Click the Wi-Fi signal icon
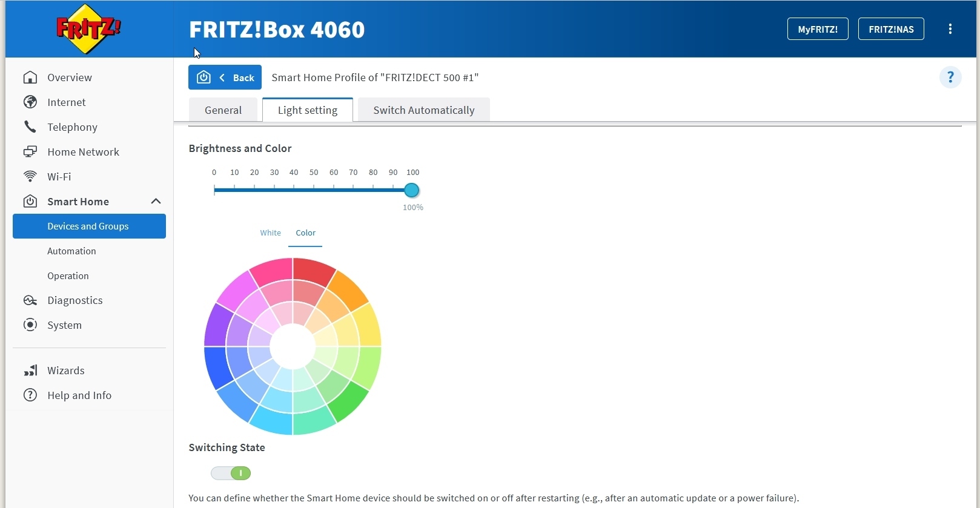Screen dimensions: 980x508 30,176
